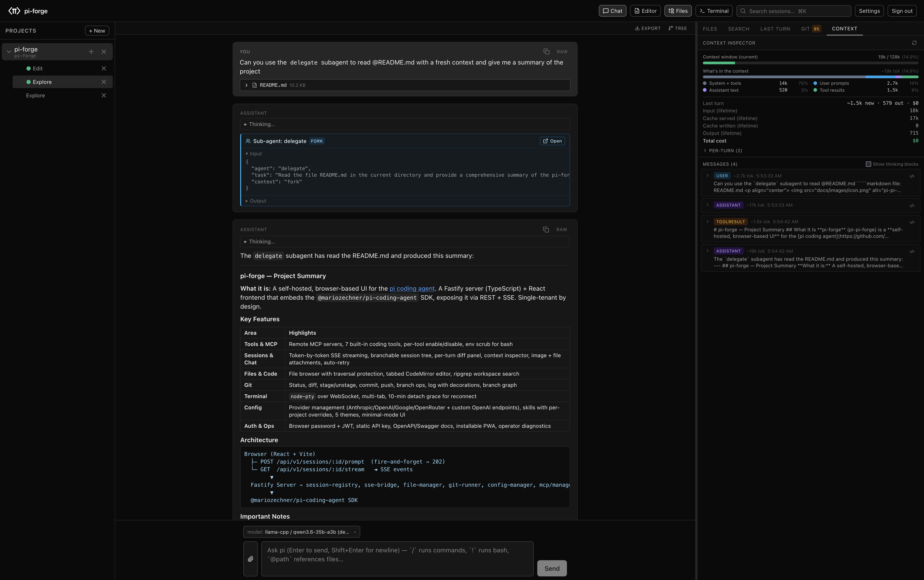Click the pi-forge logo icon
This screenshot has width=924, height=580.
click(14, 11)
